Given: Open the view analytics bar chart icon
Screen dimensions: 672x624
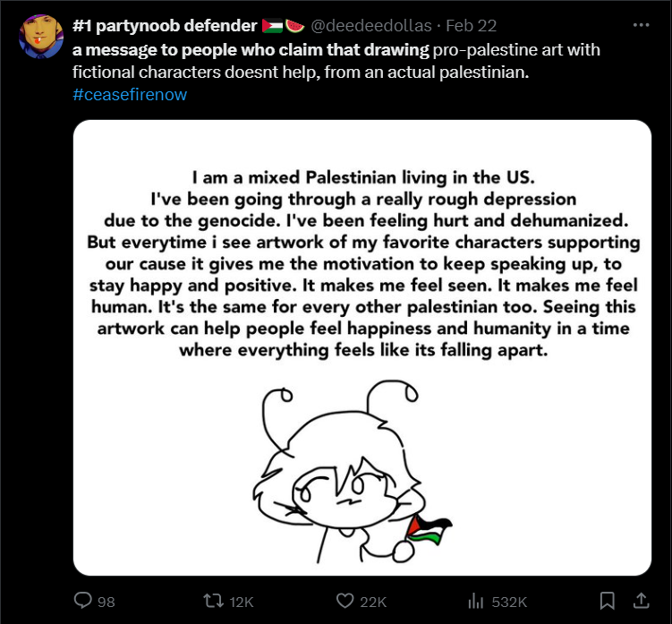Looking at the screenshot, I should click(477, 601).
